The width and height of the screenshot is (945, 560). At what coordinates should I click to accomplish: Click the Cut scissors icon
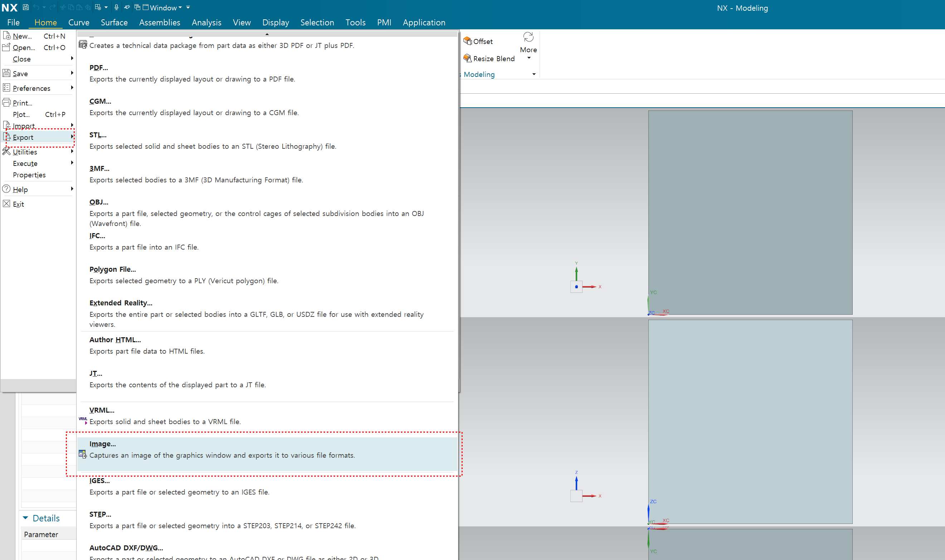(x=63, y=7)
